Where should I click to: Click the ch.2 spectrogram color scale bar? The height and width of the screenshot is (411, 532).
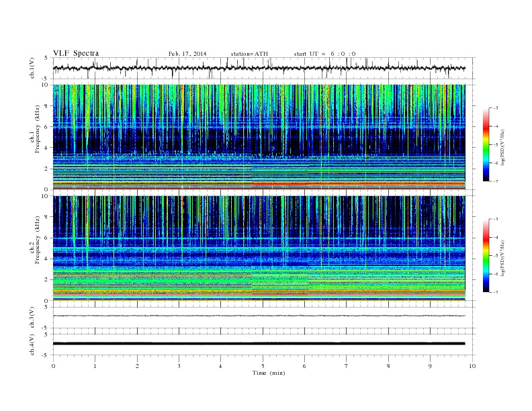pos(486,255)
